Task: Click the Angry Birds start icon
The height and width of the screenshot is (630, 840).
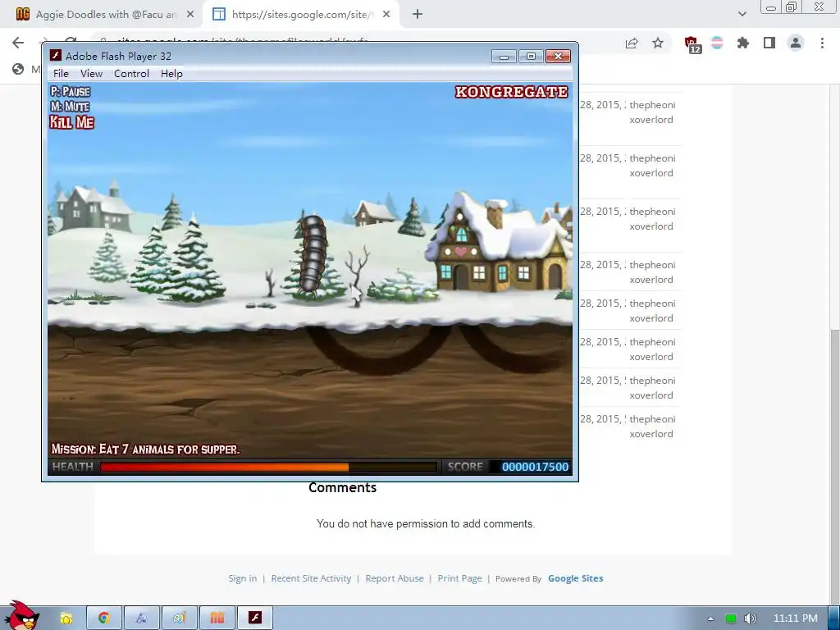Action: (21, 615)
